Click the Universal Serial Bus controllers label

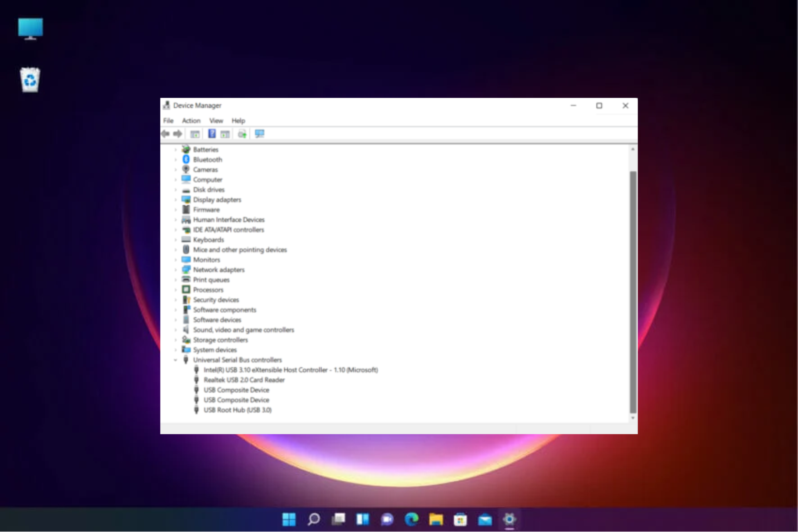click(x=237, y=360)
